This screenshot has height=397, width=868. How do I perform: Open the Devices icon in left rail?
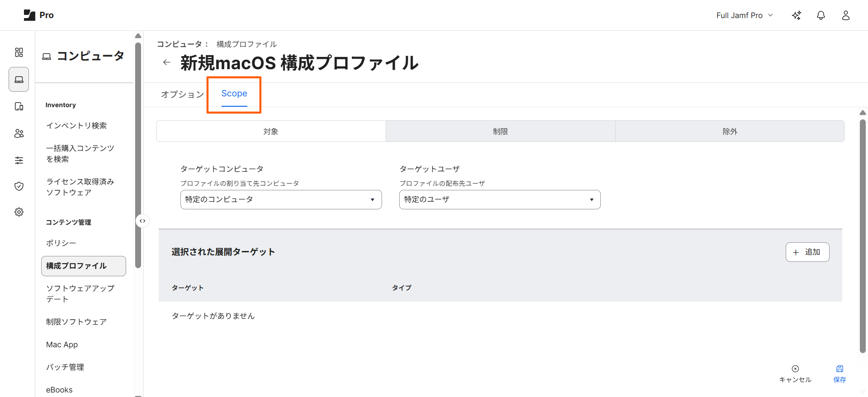tap(19, 106)
